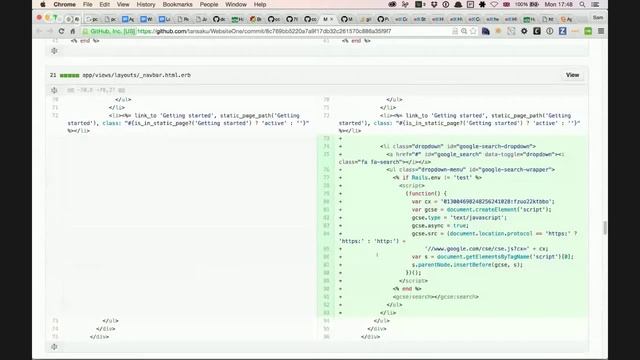Open the View menu in the menu bar
Screen dimensions: 640x360
[x=123, y=4]
